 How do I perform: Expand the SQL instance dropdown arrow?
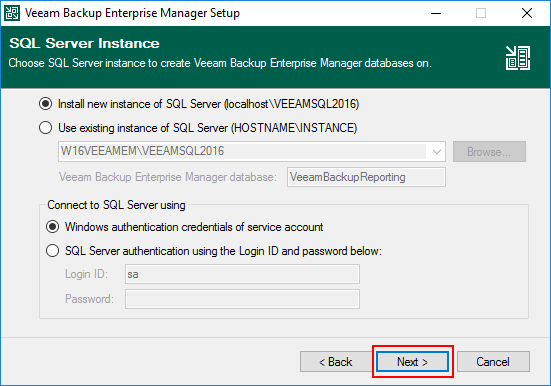(436, 152)
